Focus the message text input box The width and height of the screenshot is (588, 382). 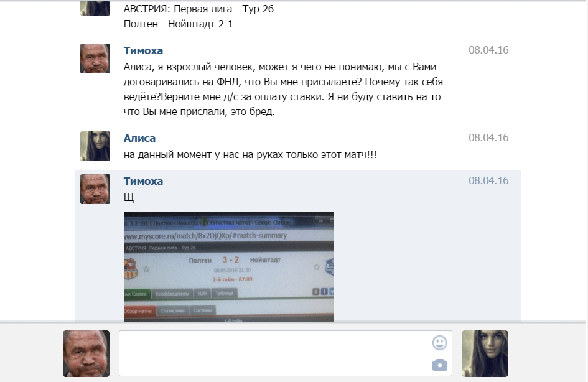[286, 353]
